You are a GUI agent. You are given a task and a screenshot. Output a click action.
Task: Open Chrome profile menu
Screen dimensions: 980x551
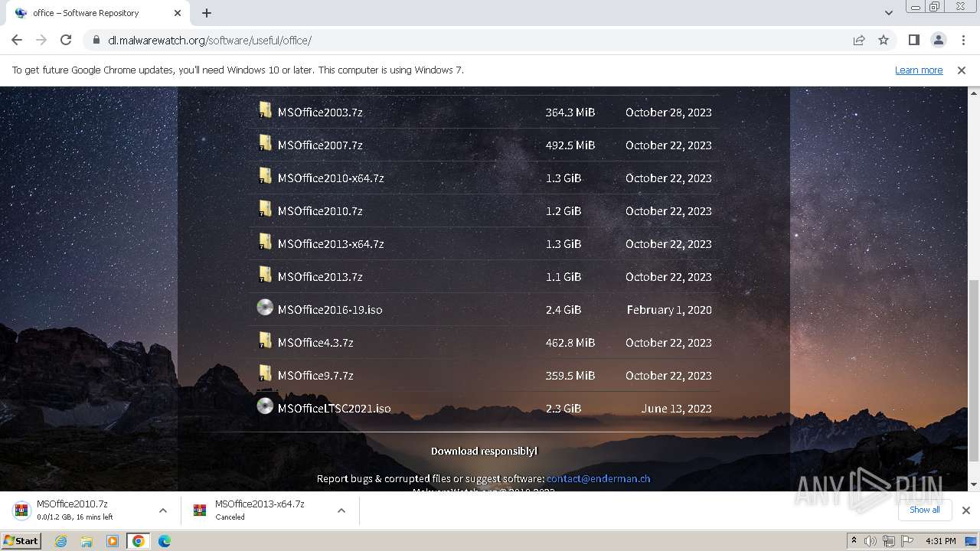tap(938, 40)
